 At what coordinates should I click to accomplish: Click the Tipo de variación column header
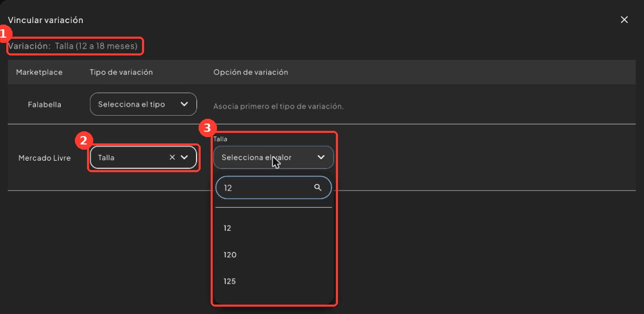click(x=121, y=72)
